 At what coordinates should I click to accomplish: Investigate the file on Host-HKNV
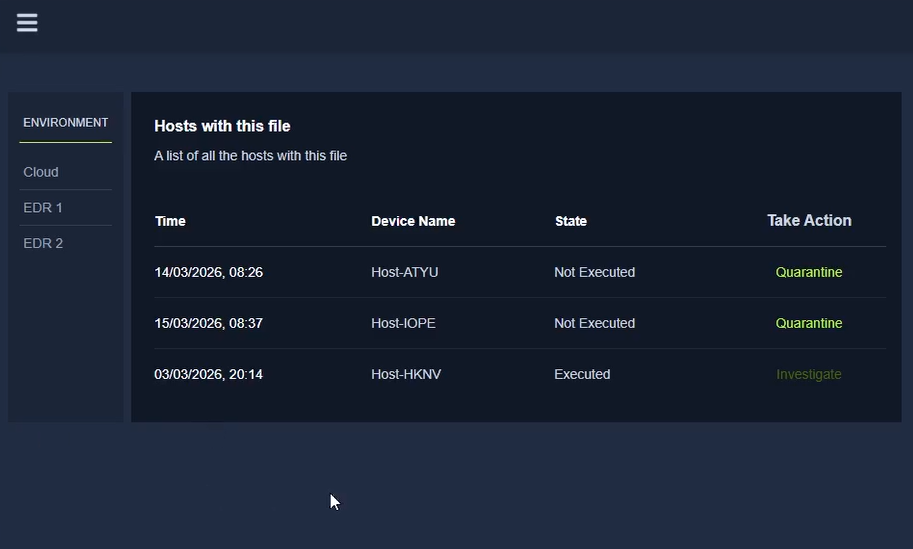(x=809, y=374)
